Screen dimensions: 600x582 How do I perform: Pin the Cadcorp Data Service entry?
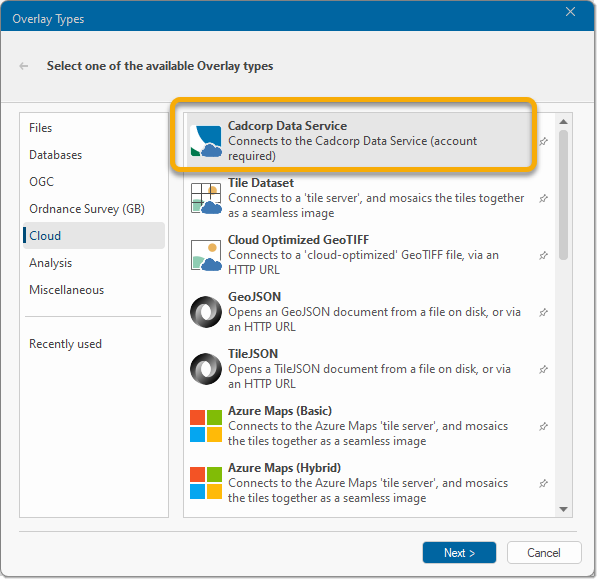[x=543, y=142]
